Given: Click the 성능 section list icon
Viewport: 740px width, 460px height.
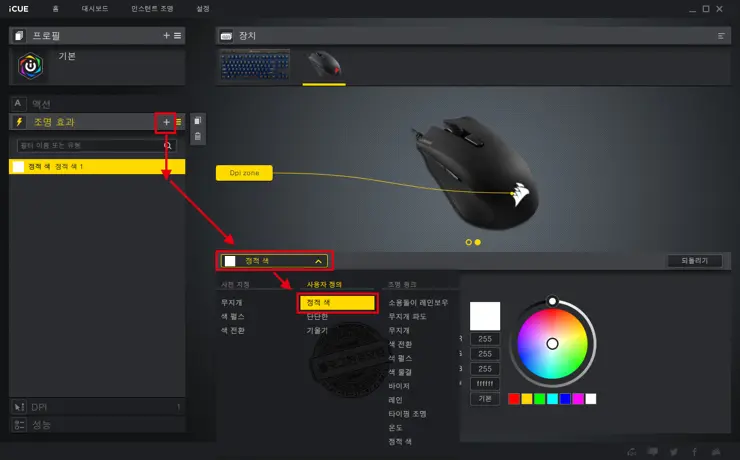Looking at the screenshot, I should pyautogui.click(x=19, y=425).
